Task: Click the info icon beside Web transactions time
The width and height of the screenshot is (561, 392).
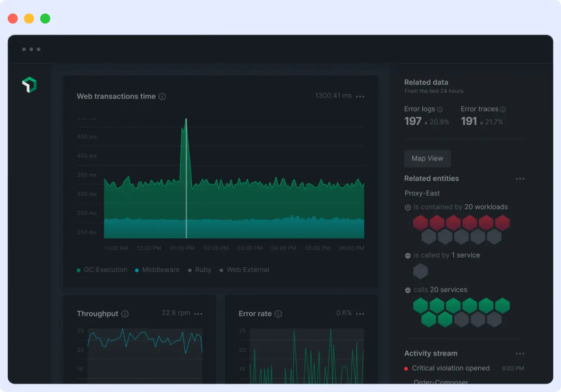Action: tap(162, 97)
